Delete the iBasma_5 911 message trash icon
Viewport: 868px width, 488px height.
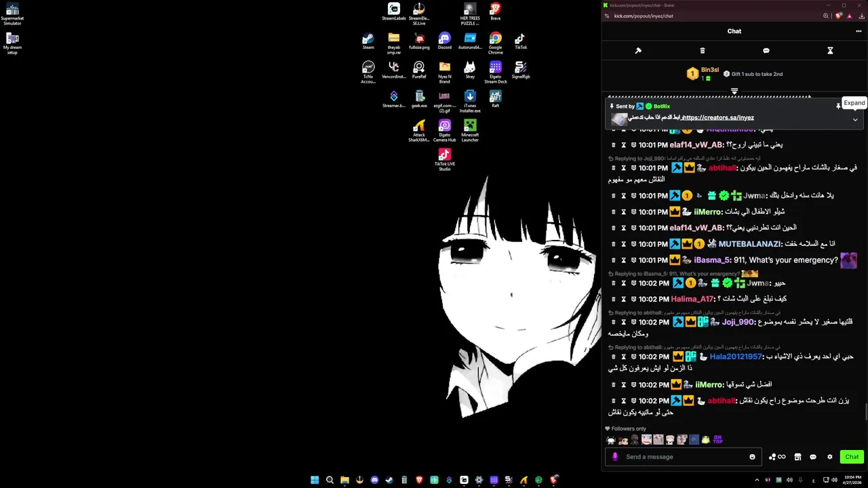coord(614,260)
